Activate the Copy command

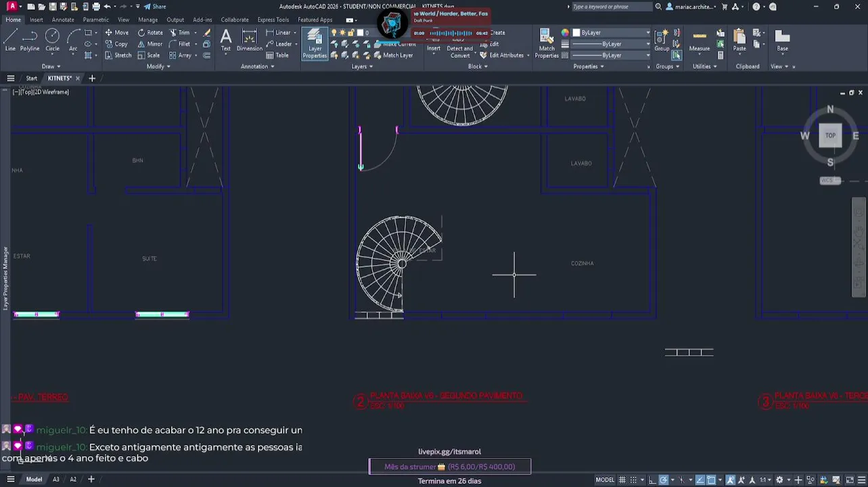[116, 44]
